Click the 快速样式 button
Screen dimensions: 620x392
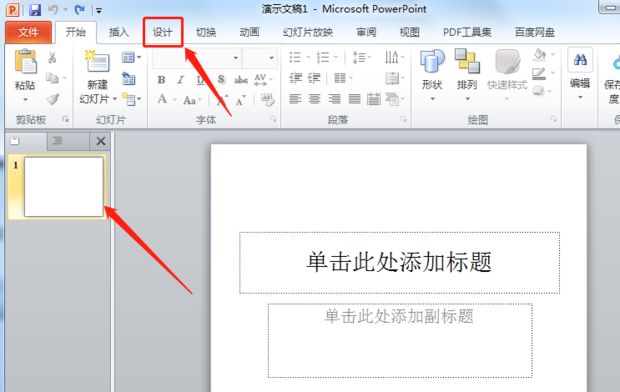(507, 74)
